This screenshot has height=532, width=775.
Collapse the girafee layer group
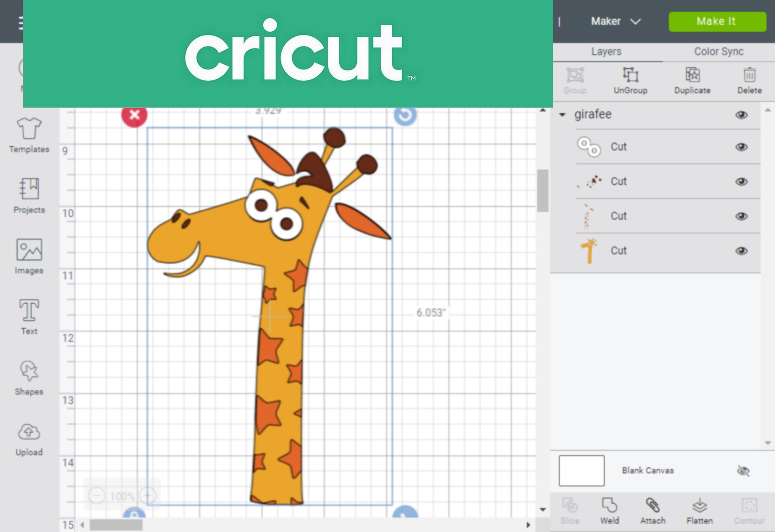pyautogui.click(x=562, y=115)
